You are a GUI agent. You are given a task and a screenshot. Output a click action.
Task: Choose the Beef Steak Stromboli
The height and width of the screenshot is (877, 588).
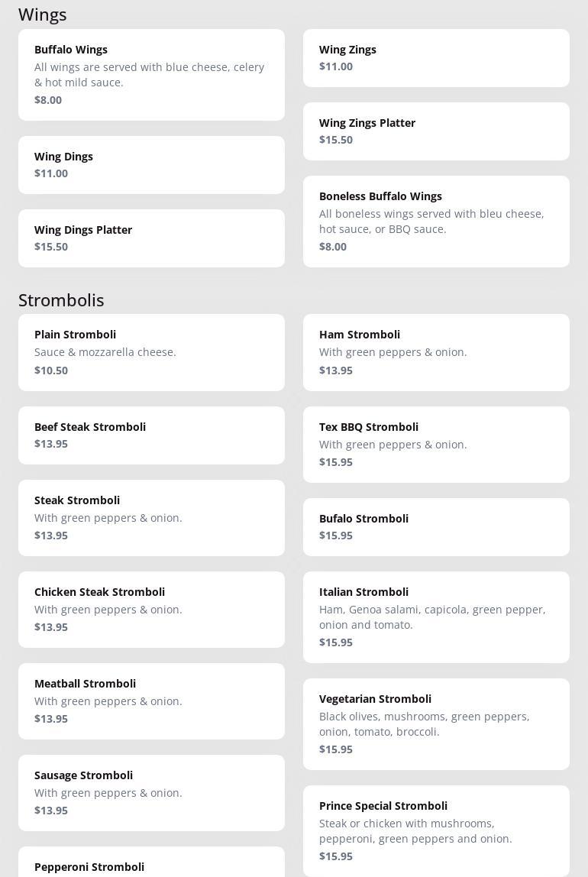click(x=151, y=435)
